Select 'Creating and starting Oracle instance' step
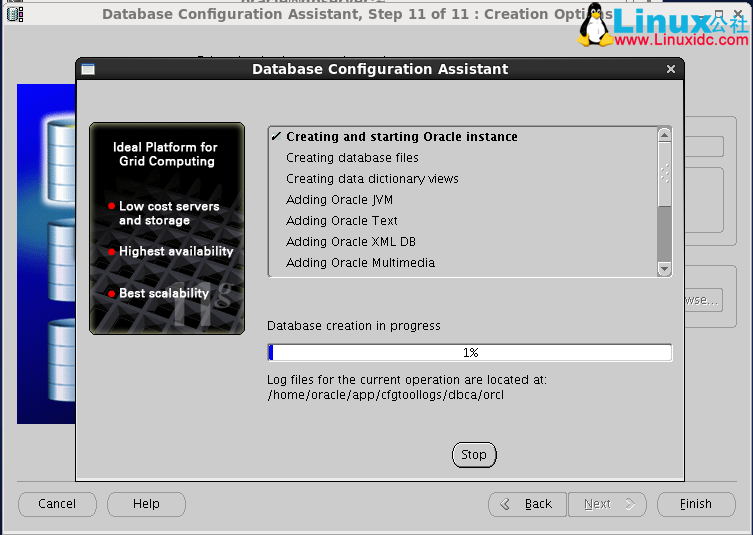 (402, 137)
